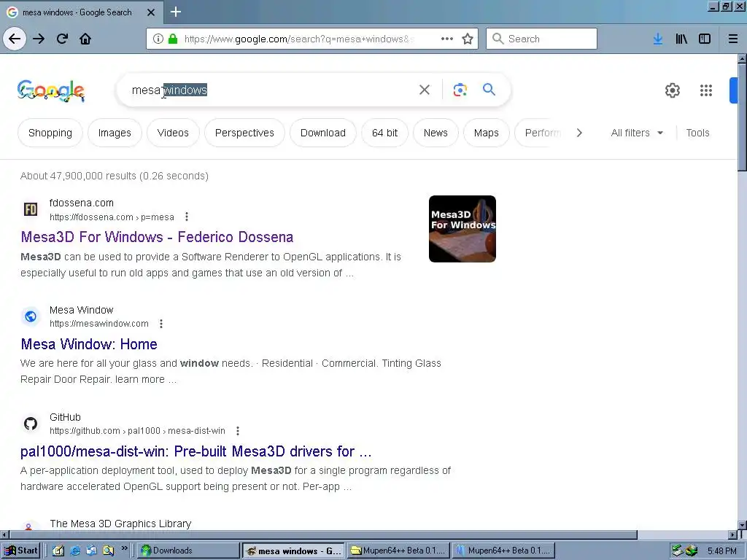Expand the All filters dropdown
The height and width of the screenshot is (560, 747).
coord(637,133)
